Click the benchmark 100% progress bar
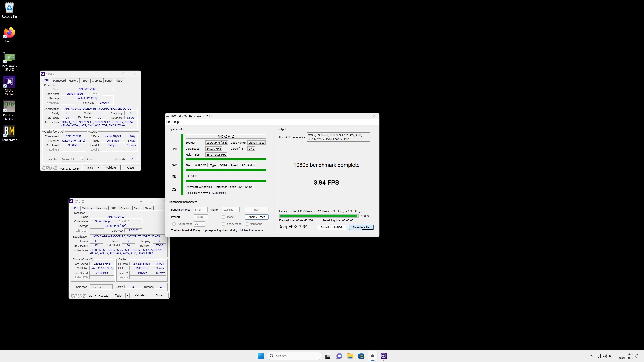Viewport: 644px width, 362px height. [x=319, y=216]
